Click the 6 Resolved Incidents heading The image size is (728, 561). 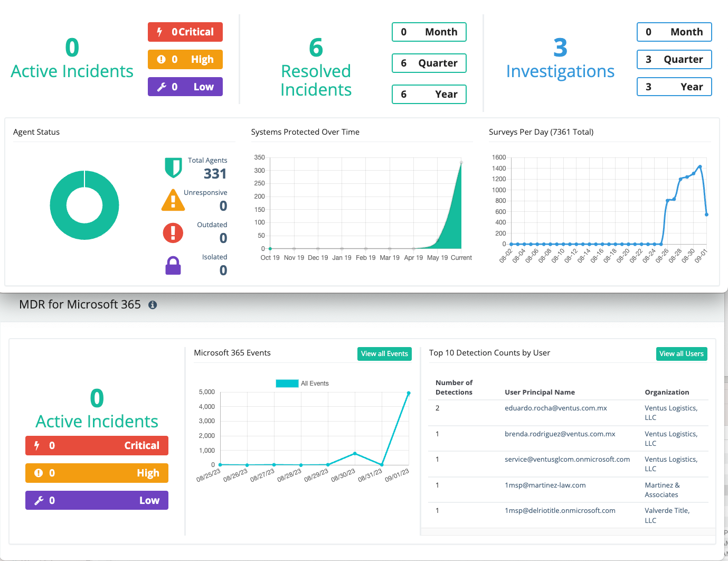tap(316, 68)
